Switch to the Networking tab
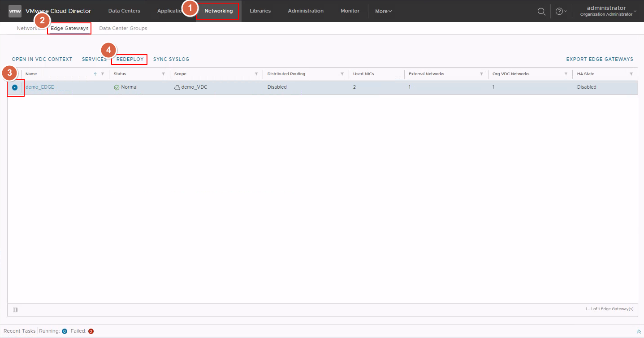 (x=218, y=11)
